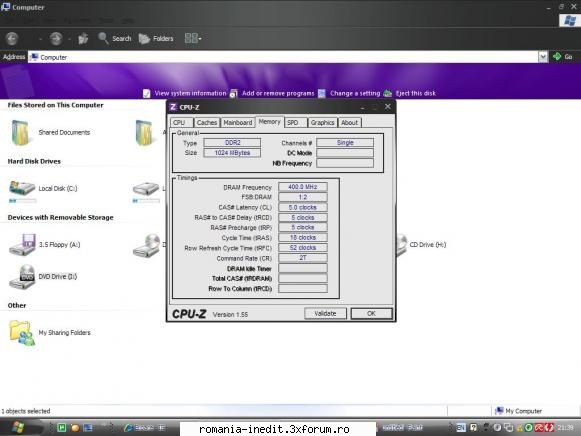This screenshot has height=436, width=581.
Task: Click the My Computer status bar entry
Action: click(519, 411)
